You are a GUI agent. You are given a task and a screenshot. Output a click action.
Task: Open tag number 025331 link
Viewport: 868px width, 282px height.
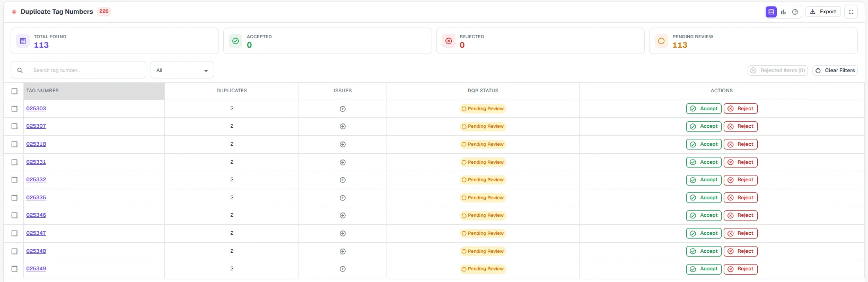click(x=36, y=162)
